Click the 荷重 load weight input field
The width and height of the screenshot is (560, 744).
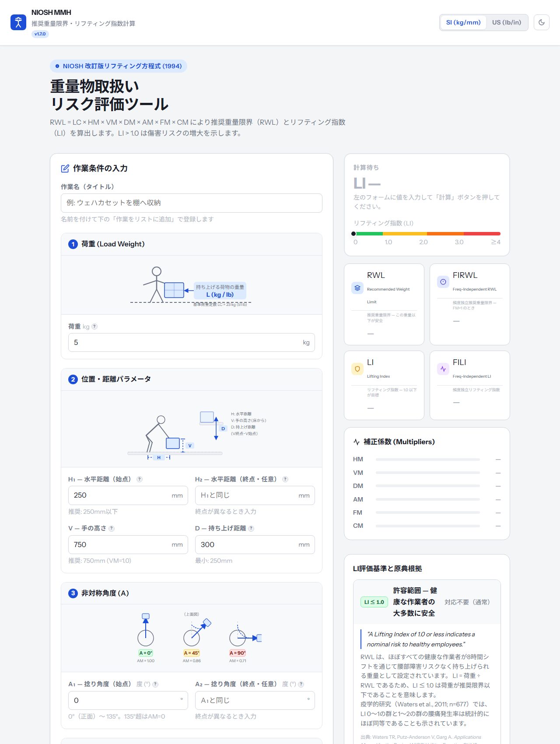192,343
